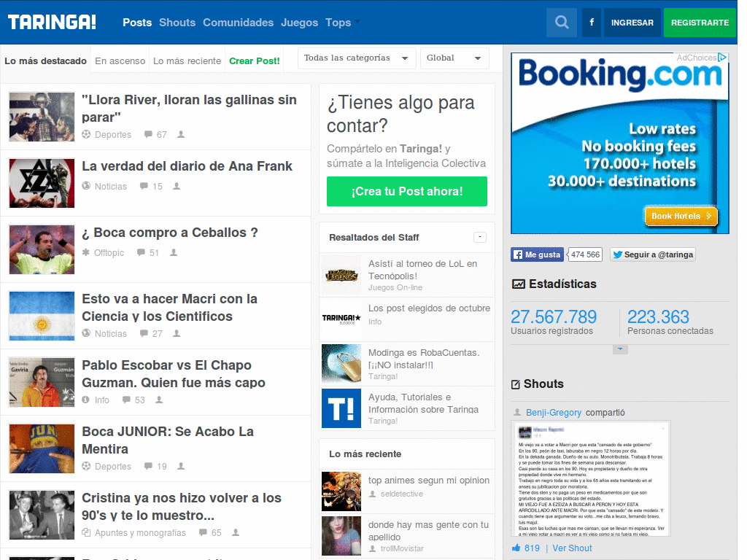
Task: Click the ¡Crea tu Post ahora! button
Action: [x=407, y=192]
